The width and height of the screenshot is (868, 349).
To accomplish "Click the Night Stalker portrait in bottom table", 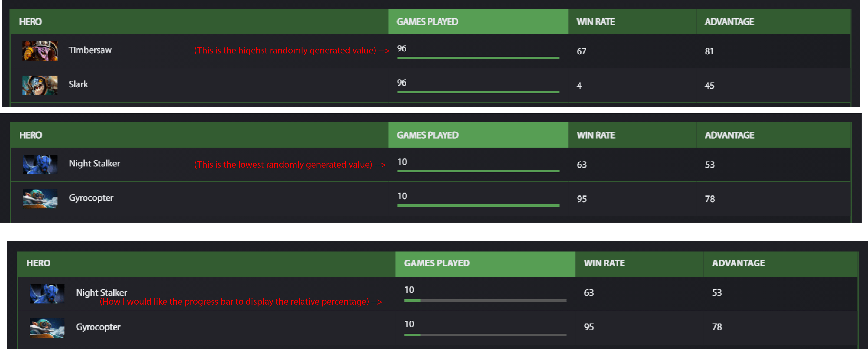I will (47, 294).
